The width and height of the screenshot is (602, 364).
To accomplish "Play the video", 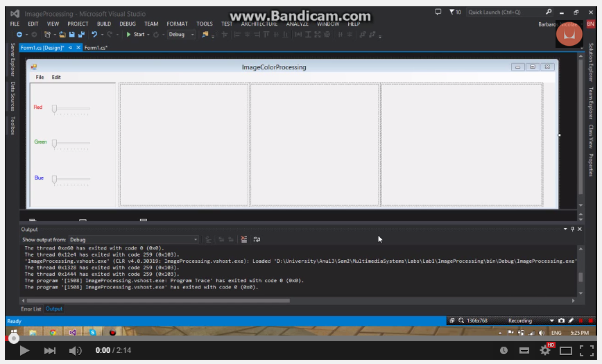I will (x=24, y=350).
